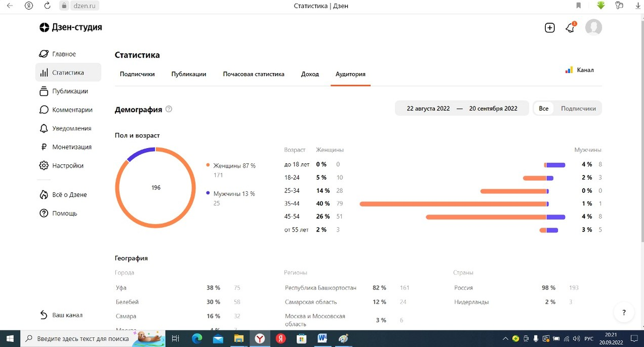Image resolution: width=644 pixels, height=347 pixels.
Task: Open Главное in the sidebar
Action: [x=58, y=54]
